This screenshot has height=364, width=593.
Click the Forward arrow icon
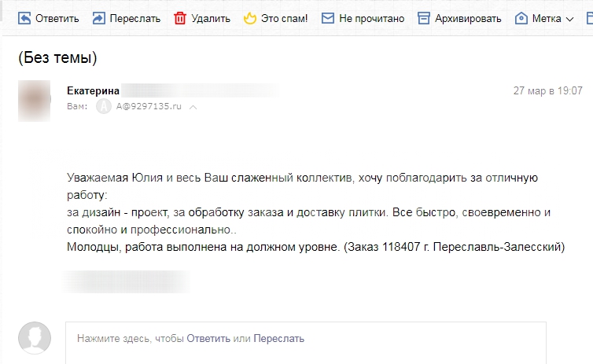[99, 18]
